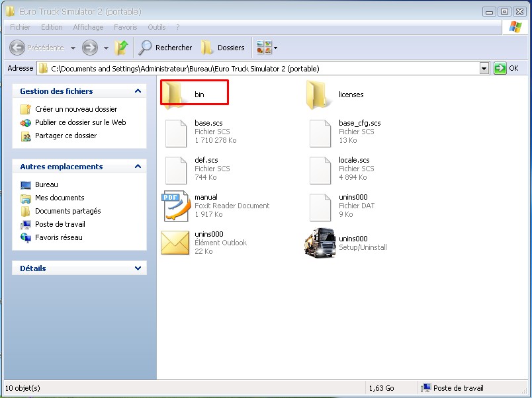
Task: Go to Documents partagés link
Action: [68, 211]
